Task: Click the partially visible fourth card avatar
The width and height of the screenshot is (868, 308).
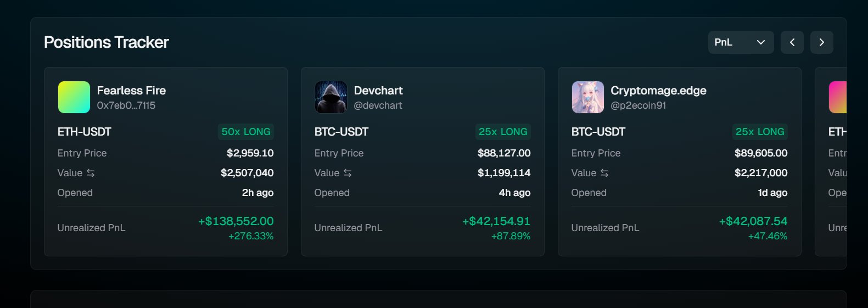Action: (838, 97)
